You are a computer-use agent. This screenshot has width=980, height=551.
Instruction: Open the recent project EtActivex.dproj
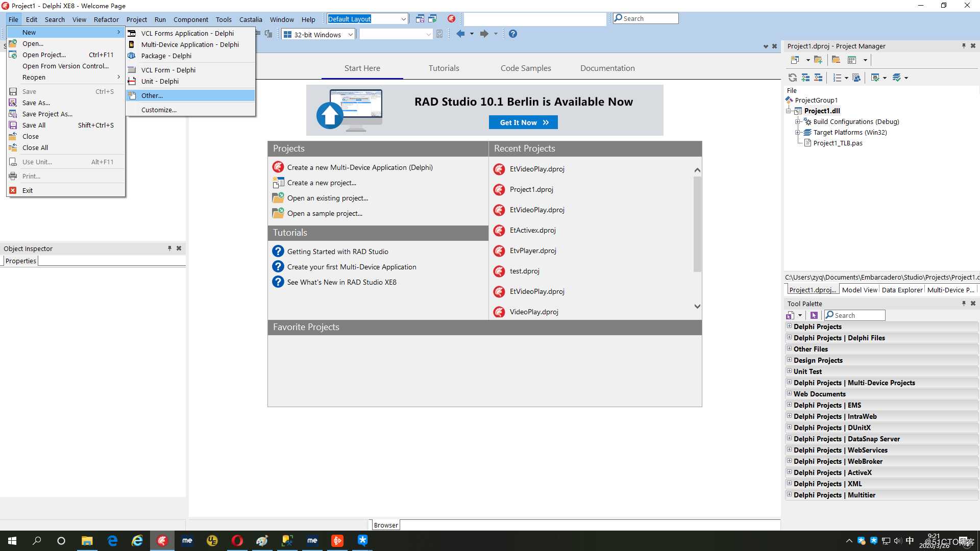coord(532,230)
